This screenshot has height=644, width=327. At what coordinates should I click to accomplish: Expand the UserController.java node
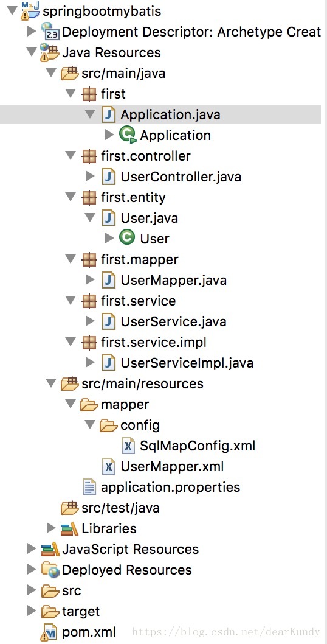click(x=90, y=177)
